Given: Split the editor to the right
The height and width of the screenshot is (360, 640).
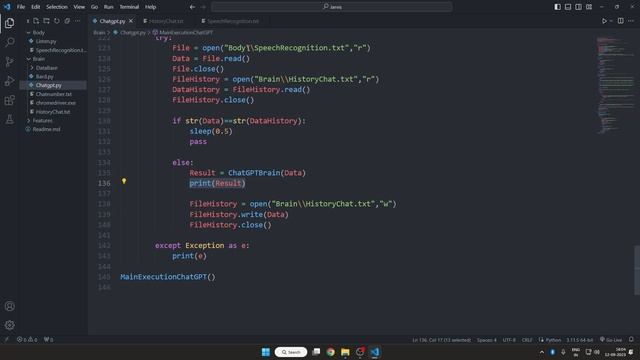Looking at the screenshot, I should pyautogui.click(x=620, y=21).
